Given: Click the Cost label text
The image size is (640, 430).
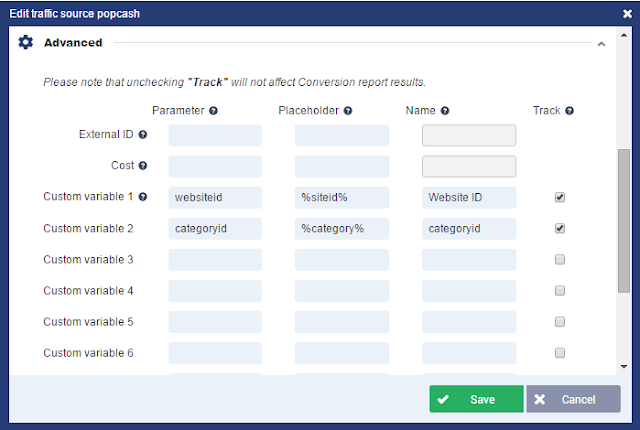Looking at the screenshot, I should click(122, 166).
